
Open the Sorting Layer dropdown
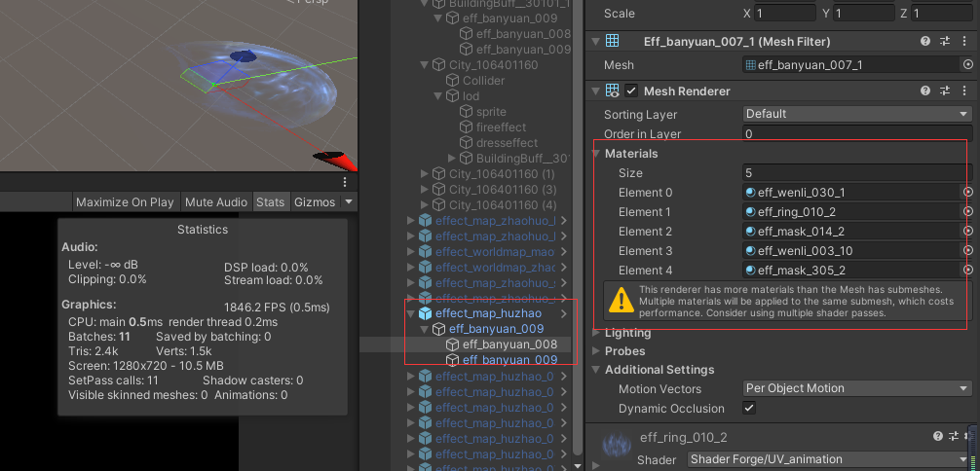[857, 114]
